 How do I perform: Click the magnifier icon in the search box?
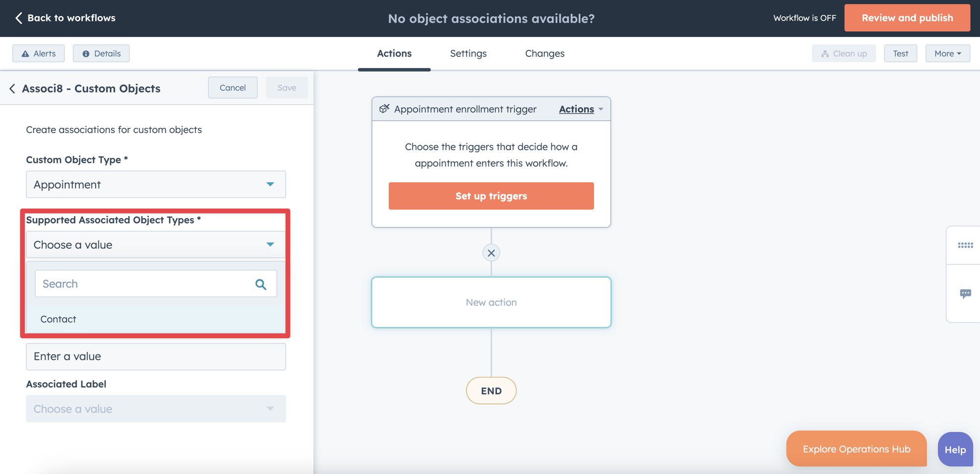pyautogui.click(x=260, y=283)
